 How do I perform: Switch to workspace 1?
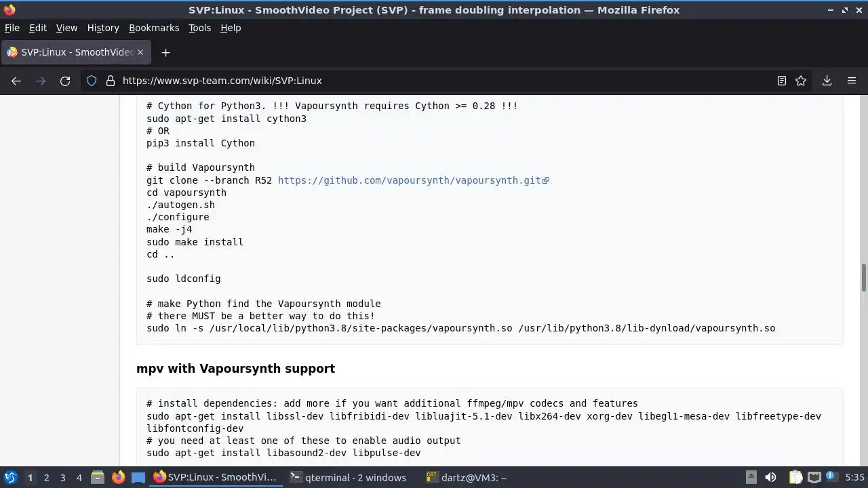30,478
